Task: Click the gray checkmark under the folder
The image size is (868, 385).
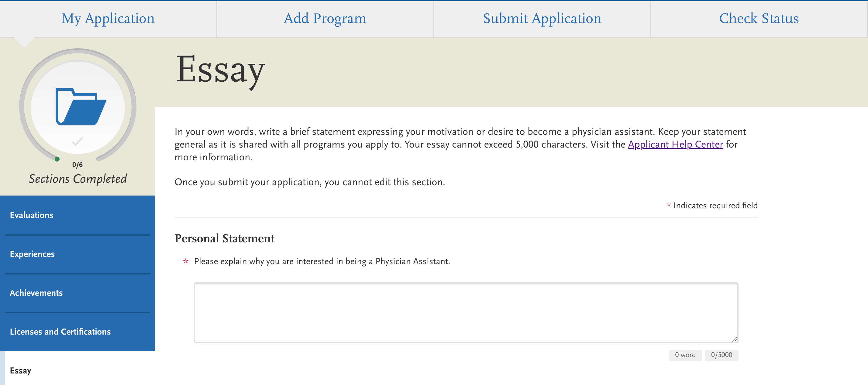Action: [77, 141]
